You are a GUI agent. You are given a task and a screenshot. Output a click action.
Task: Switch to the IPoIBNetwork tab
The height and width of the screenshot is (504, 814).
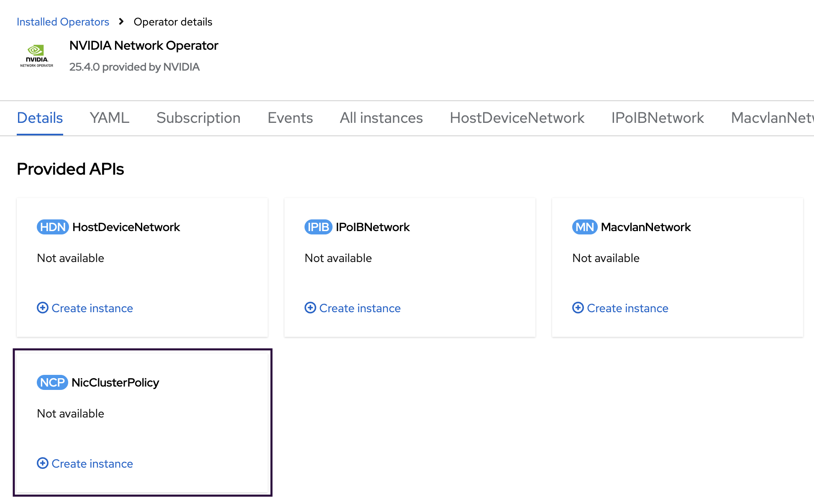point(658,118)
